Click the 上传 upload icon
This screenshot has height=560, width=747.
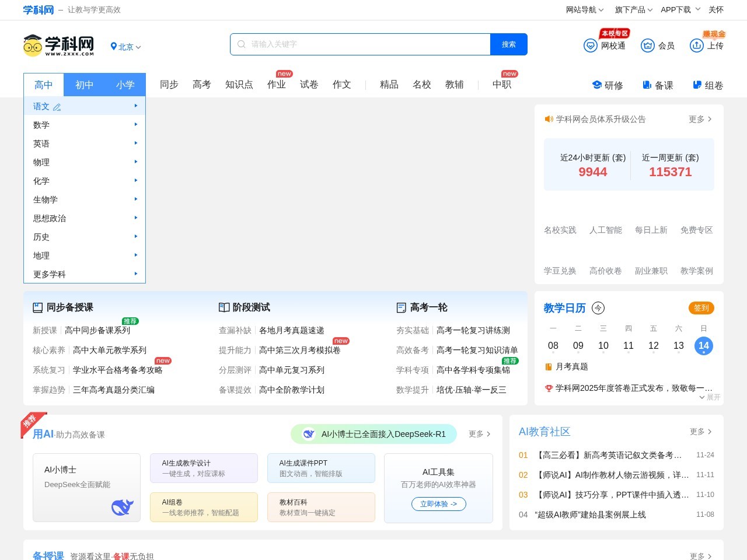pos(697,45)
